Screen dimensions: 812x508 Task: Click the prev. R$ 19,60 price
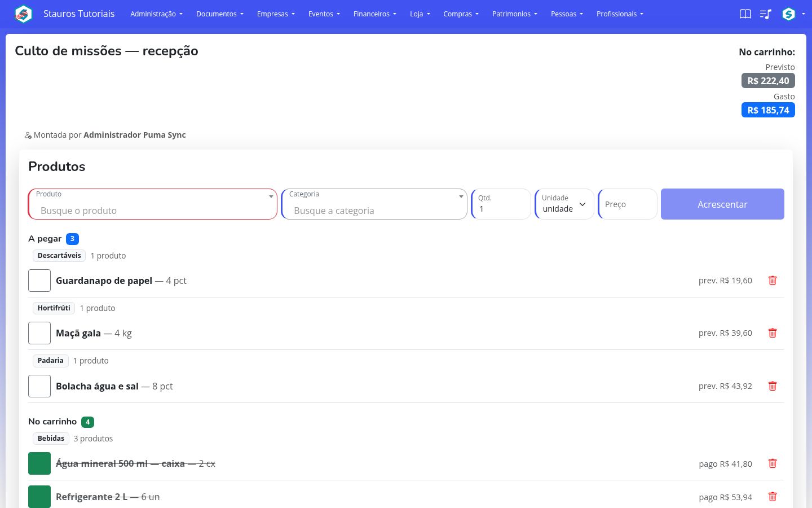(725, 281)
